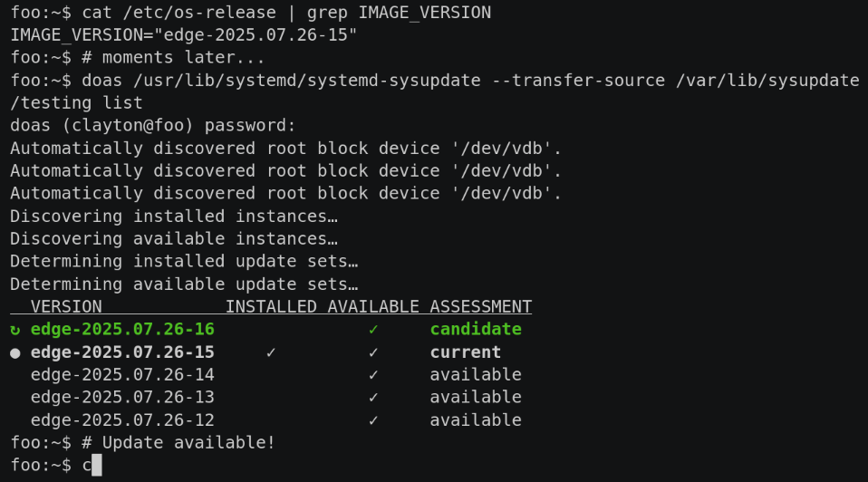Image resolution: width=868 pixels, height=482 pixels.
Task: Click the available checkmark for edge-2025.07.26-14
Action: coord(373,375)
